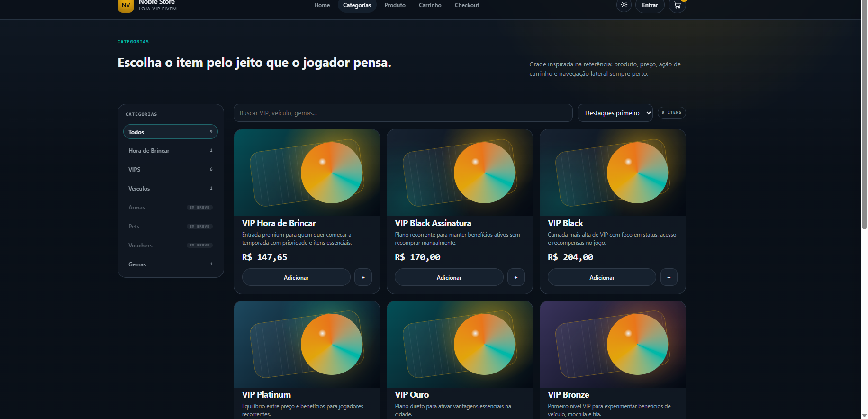
Task: Add VIP Black Assinatura to cart
Action: pos(449,277)
